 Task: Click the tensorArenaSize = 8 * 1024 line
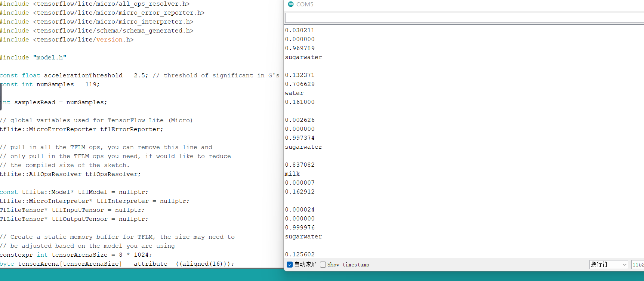point(76,255)
